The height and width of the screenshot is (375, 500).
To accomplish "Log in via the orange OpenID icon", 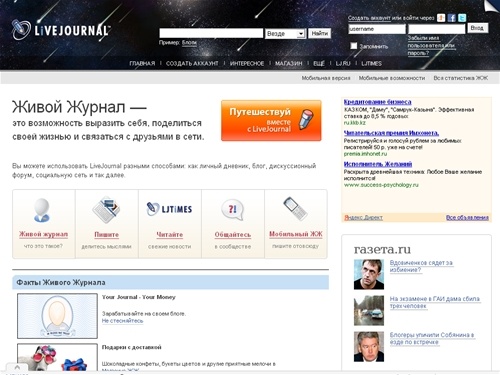I will 441,18.
